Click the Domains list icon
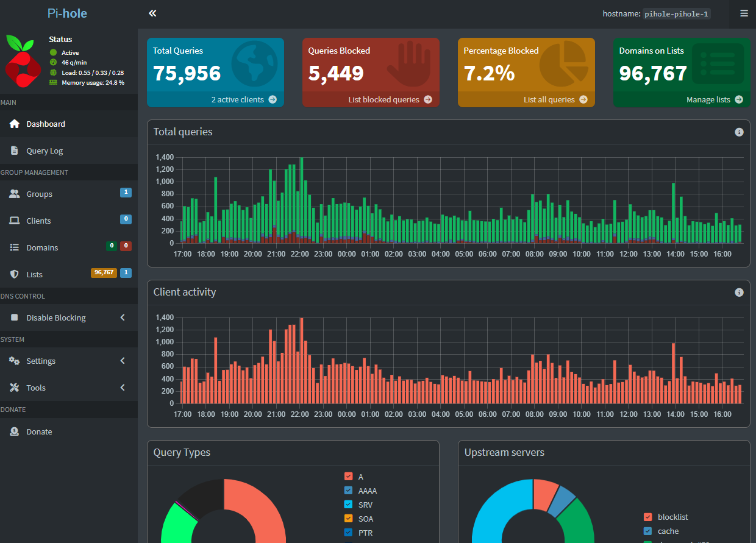Image resolution: width=756 pixels, height=543 pixels. click(15, 247)
